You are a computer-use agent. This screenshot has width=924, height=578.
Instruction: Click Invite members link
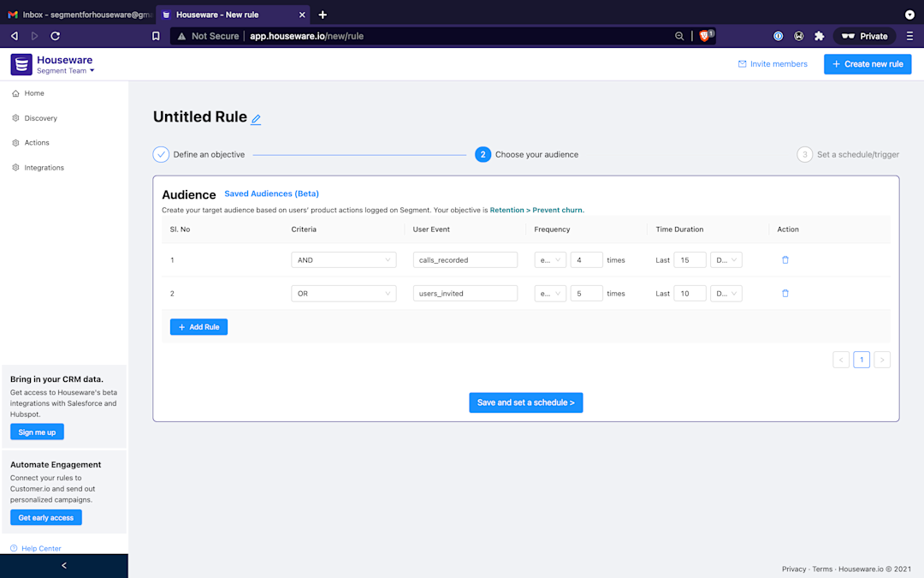[773, 64]
